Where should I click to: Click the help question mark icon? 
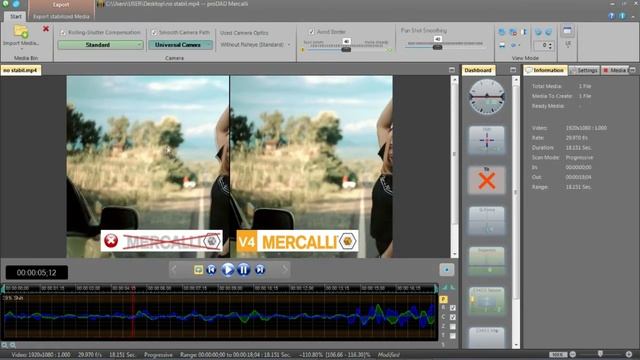tap(611, 16)
